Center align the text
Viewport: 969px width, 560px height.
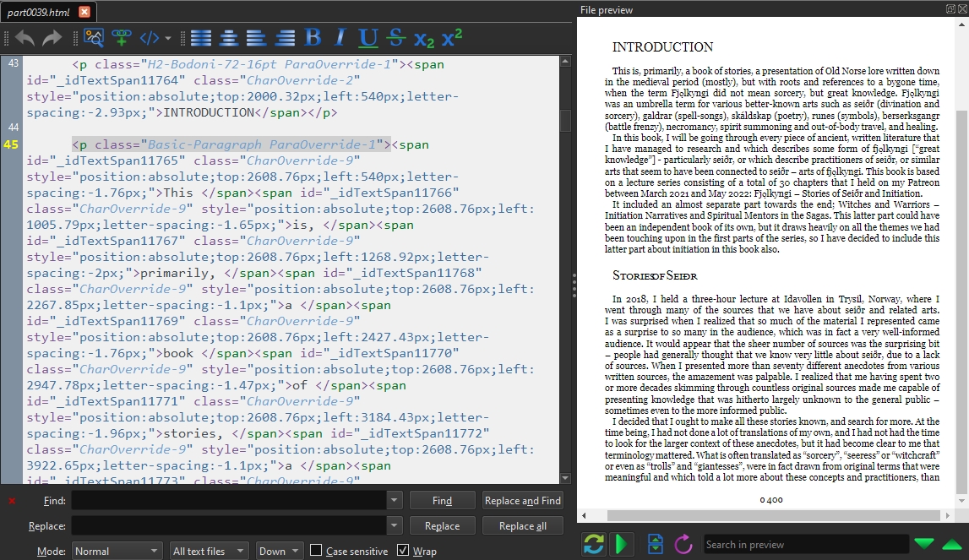229,38
